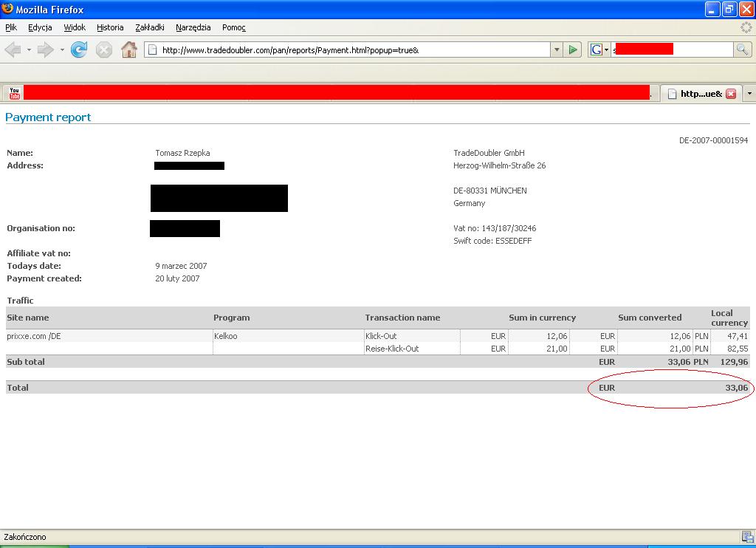Image resolution: width=756 pixels, height=548 pixels.
Task: Click the Traffic section heading
Action: 20,301
